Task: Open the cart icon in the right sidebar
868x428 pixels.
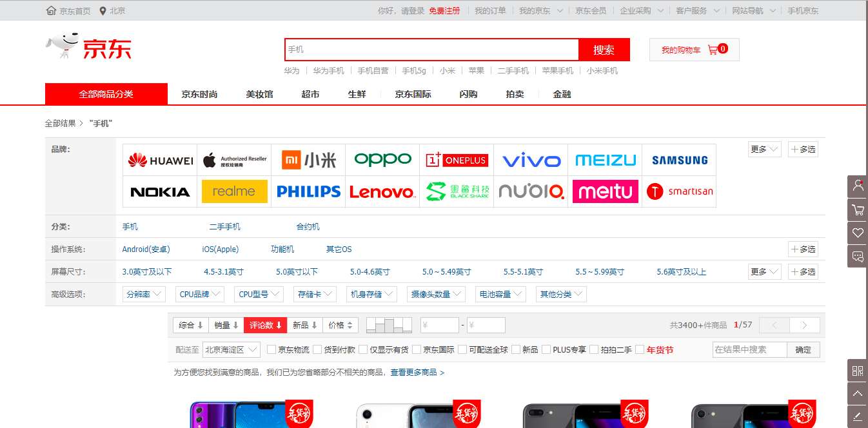Action: click(858, 209)
